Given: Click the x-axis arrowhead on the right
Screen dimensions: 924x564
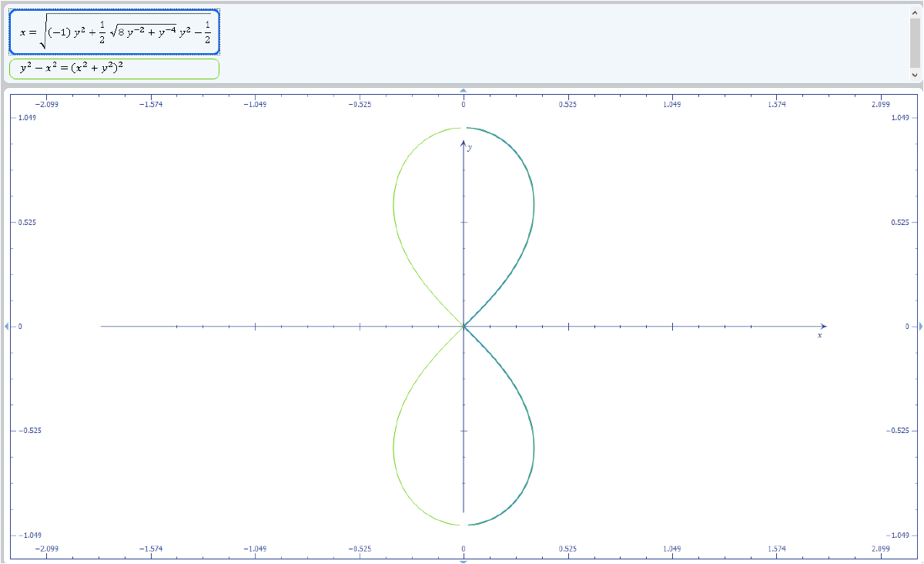Looking at the screenshot, I should (x=823, y=326).
